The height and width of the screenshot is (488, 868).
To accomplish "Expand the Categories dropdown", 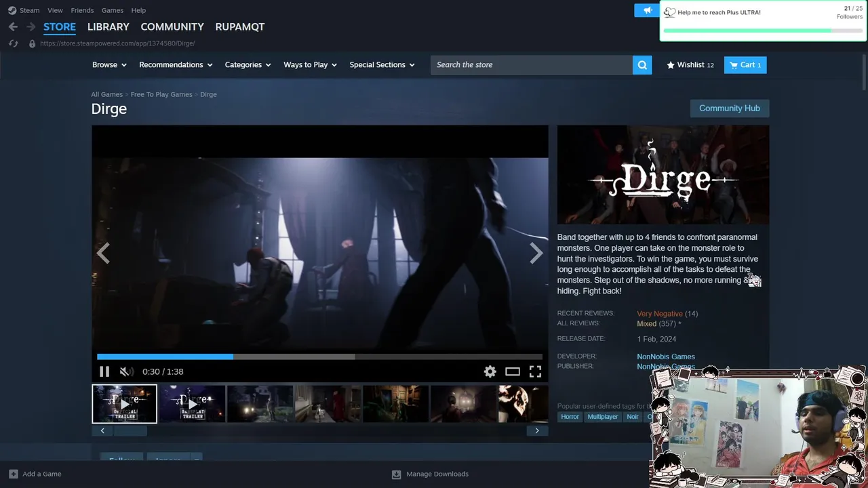I will click(x=248, y=65).
